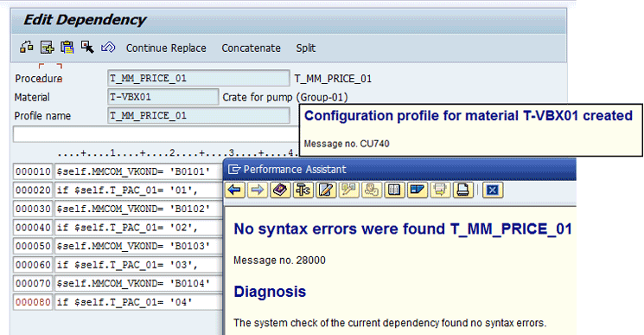Click Continue Replace button

tap(166, 48)
